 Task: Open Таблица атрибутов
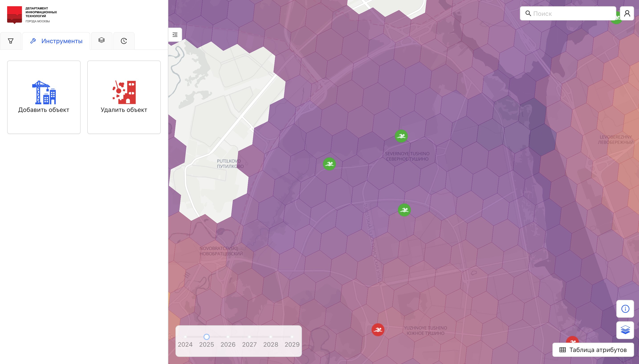tap(593, 350)
